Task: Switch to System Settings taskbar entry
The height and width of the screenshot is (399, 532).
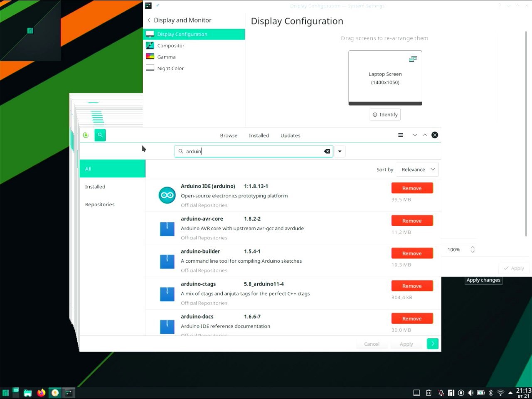Action: pyautogui.click(x=69, y=393)
